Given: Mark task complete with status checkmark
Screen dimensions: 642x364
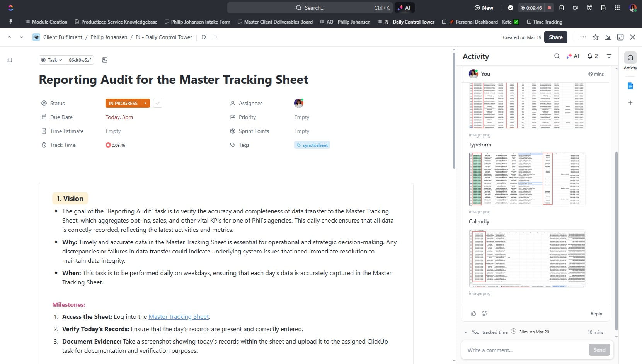Looking at the screenshot, I should coord(158,103).
